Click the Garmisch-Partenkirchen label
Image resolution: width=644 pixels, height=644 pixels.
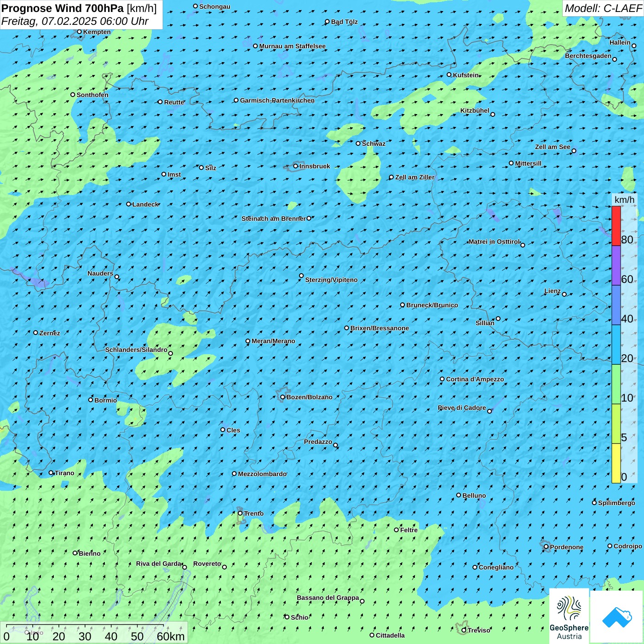(x=277, y=100)
